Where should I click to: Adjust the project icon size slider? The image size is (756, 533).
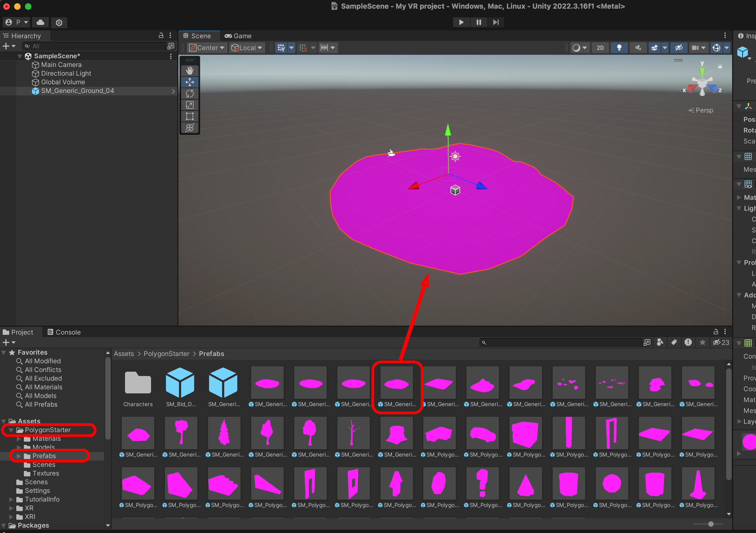click(711, 524)
